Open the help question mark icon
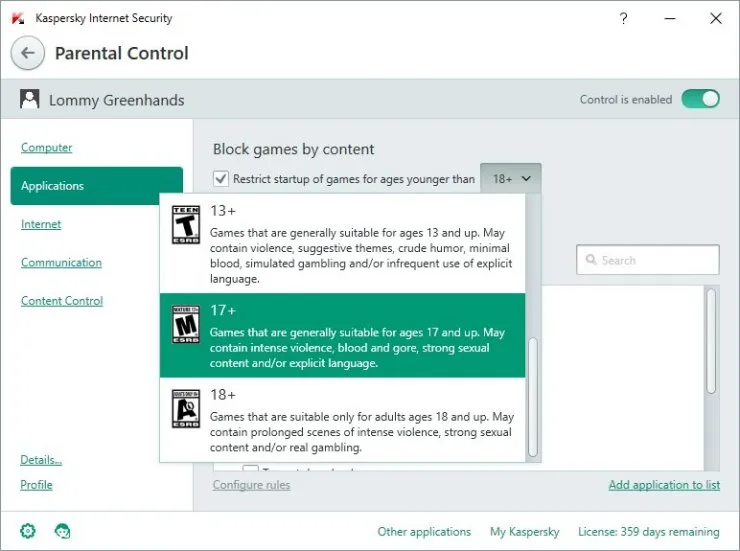The height and width of the screenshot is (551, 740). [623, 18]
